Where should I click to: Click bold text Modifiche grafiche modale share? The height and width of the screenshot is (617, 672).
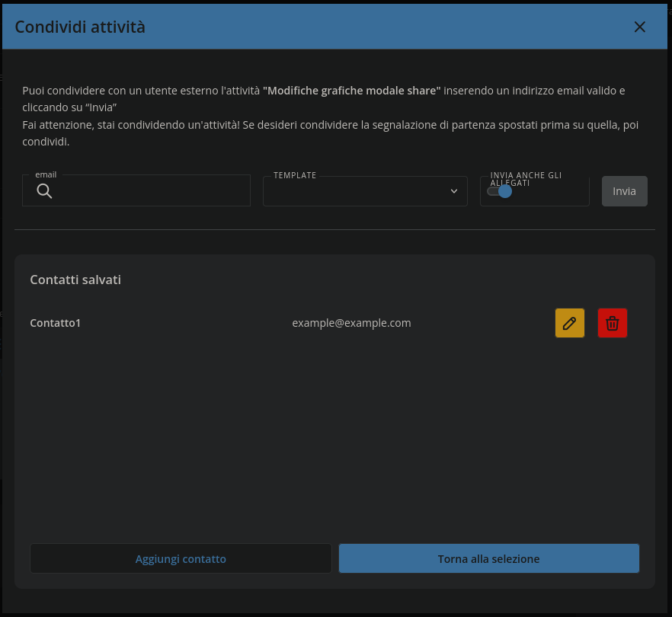pyautogui.click(x=351, y=91)
